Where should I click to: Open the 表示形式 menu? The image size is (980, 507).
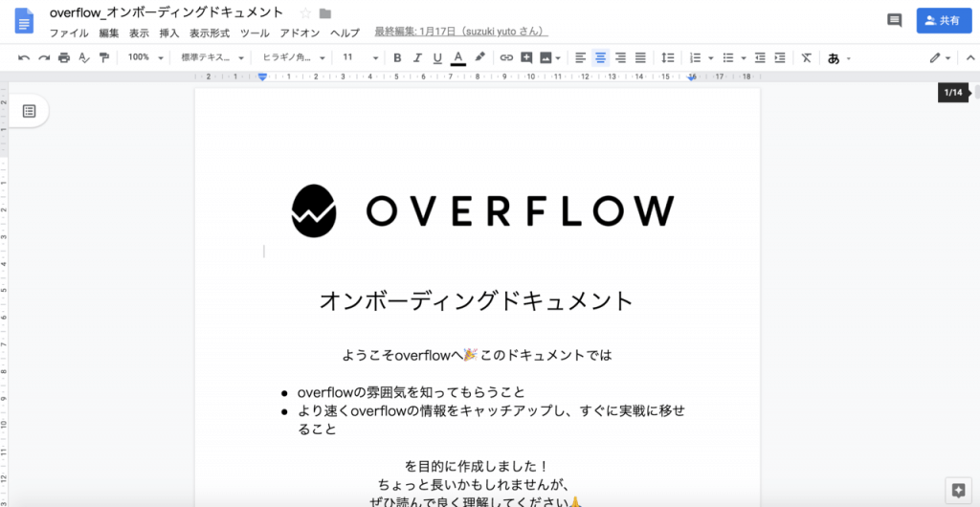[x=210, y=33]
